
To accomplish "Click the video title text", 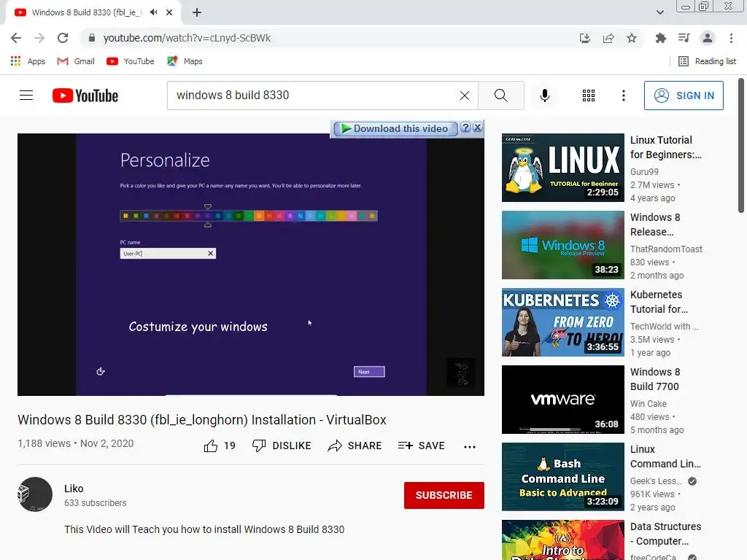I will point(202,420).
